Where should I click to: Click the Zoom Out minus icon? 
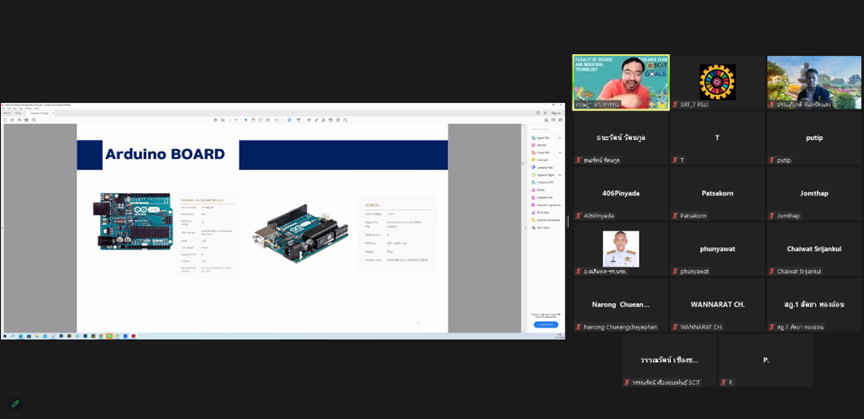(260, 120)
